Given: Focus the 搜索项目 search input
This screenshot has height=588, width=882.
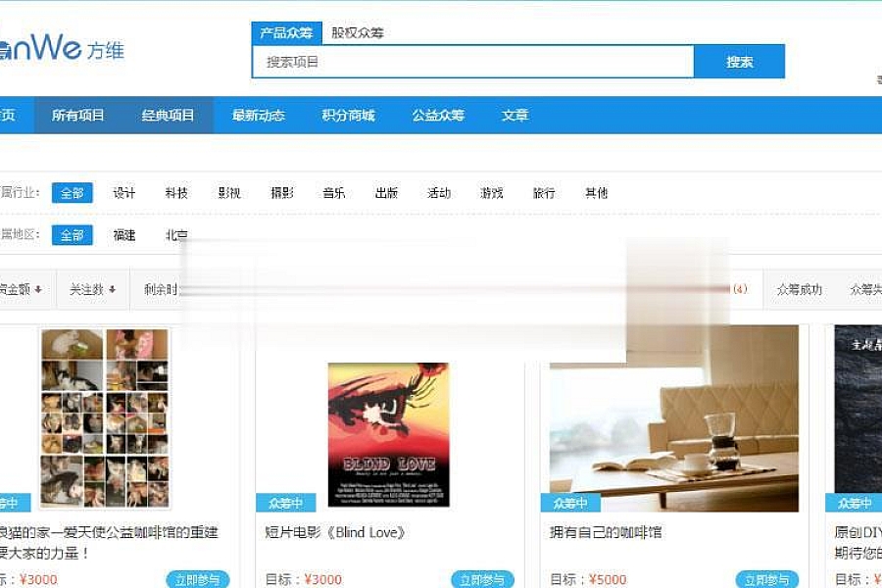Looking at the screenshot, I should click(x=473, y=62).
